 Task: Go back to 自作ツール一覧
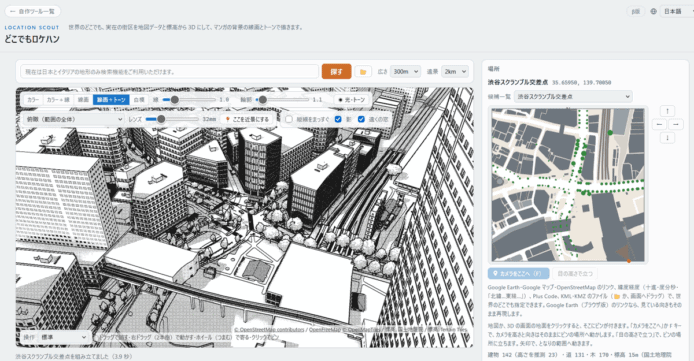tap(32, 12)
